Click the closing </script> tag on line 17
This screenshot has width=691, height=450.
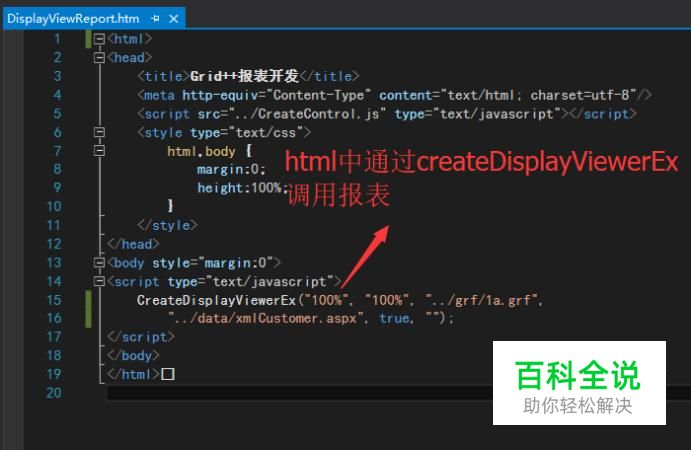[141, 338]
